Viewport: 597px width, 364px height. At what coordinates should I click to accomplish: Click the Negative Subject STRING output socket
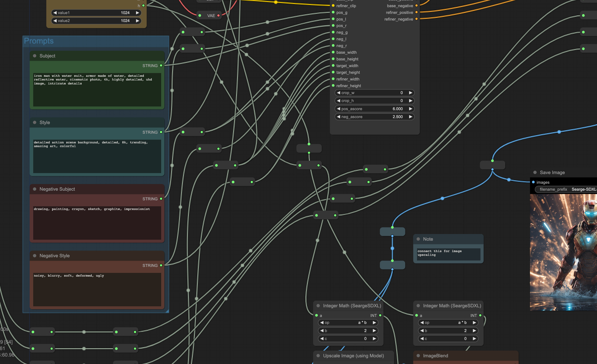(161, 199)
